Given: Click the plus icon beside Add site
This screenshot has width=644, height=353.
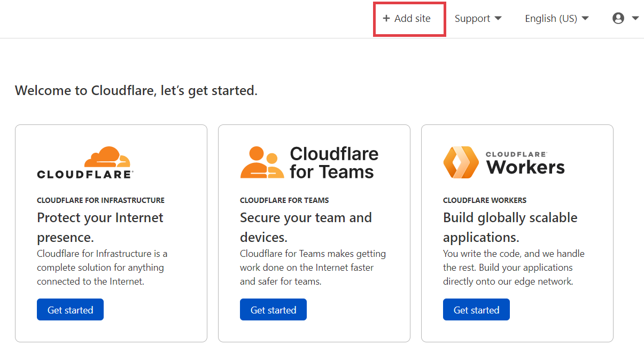Looking at the screenshot, I should click(x=386, y=19).
